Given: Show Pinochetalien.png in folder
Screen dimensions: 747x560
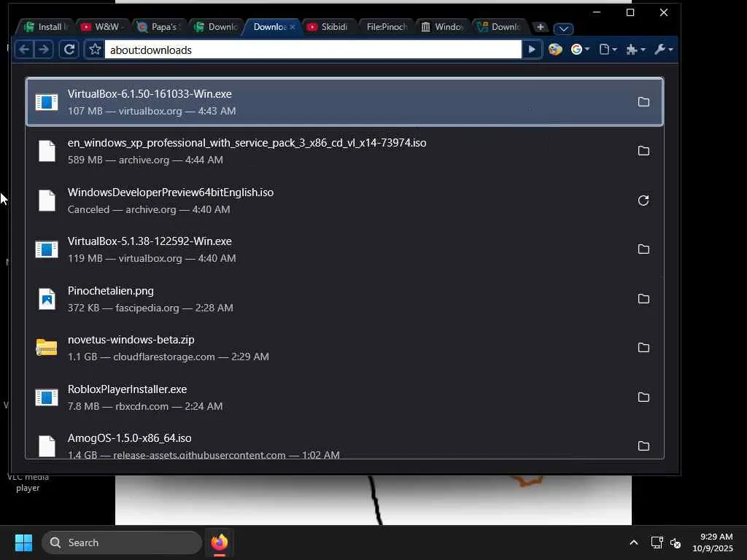Looking at the screenshot, I should point(643,299).
